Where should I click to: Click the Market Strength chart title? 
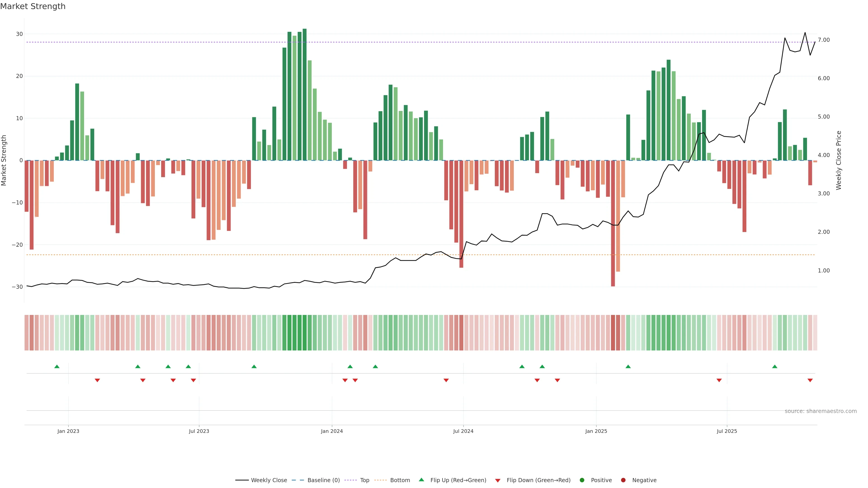tap(33, 6)
